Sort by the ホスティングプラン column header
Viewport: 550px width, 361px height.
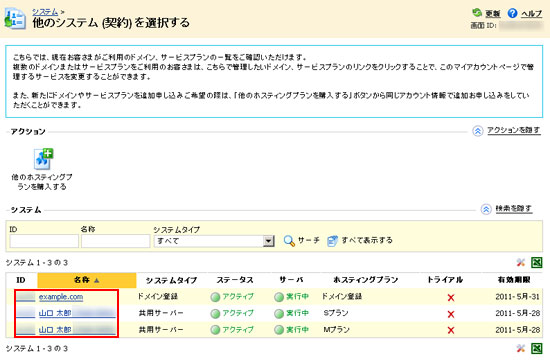click(365, 280)
